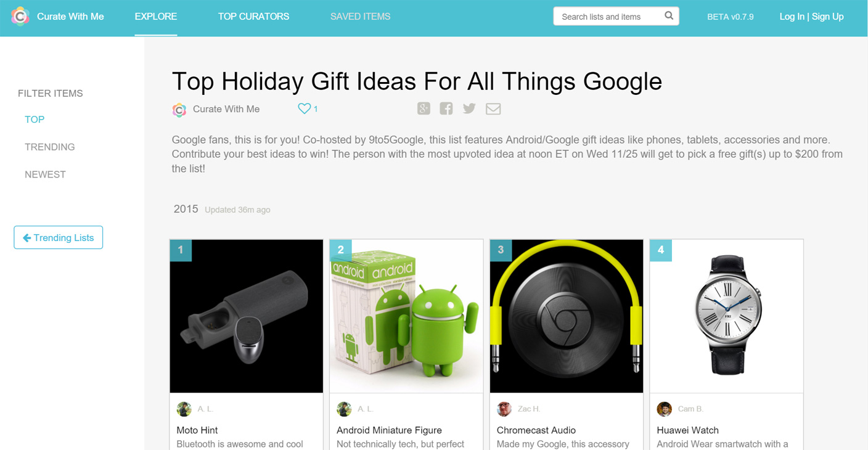The image size is (868, 450).
Task: Open the Top Curators tab
Action: 253,17
